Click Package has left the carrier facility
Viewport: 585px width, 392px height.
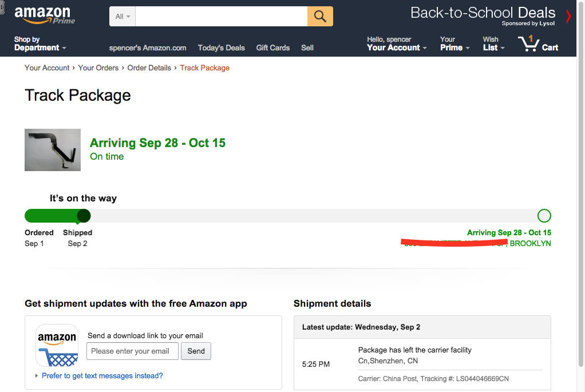tap(415, 350)
